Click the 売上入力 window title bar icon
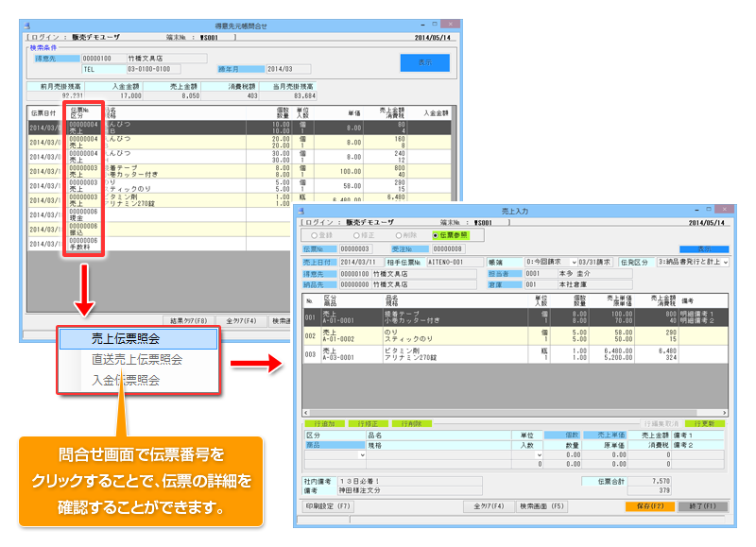The image size is (756, 547). (301, 211)
